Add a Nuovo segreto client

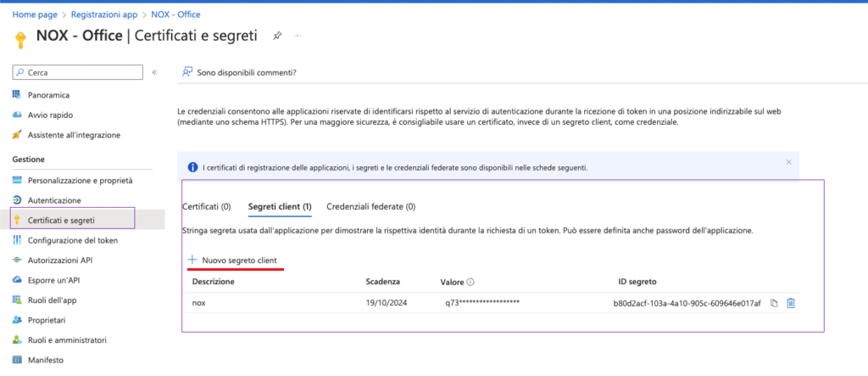(232, 260)
